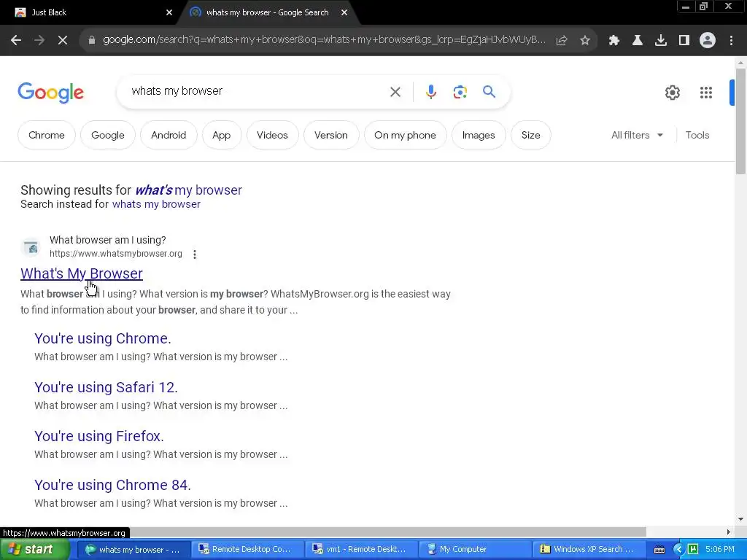Click the address bar URL
The image size is (747, 560).
click(x=324, y=40)
